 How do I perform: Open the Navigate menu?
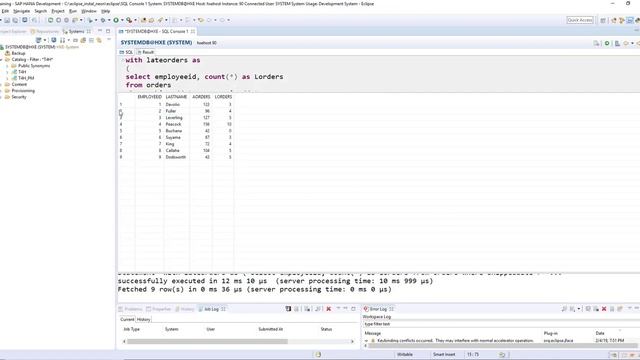(22, 11)
